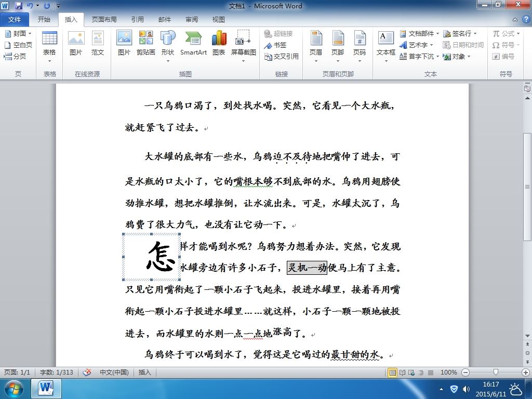The width and height of the screenshot is (532, 399).
Task: Insert a Chart (图表)
Action: (219, 44)
